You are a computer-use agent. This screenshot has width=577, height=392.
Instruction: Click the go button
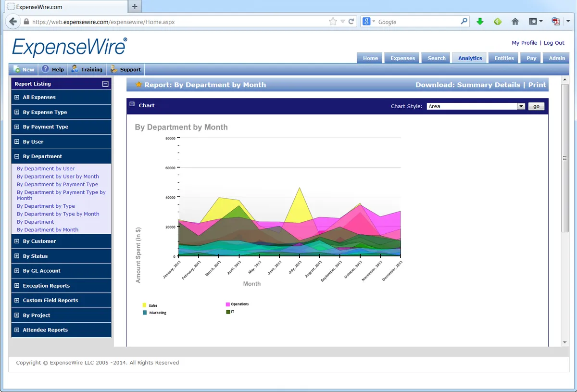[536, 106]
